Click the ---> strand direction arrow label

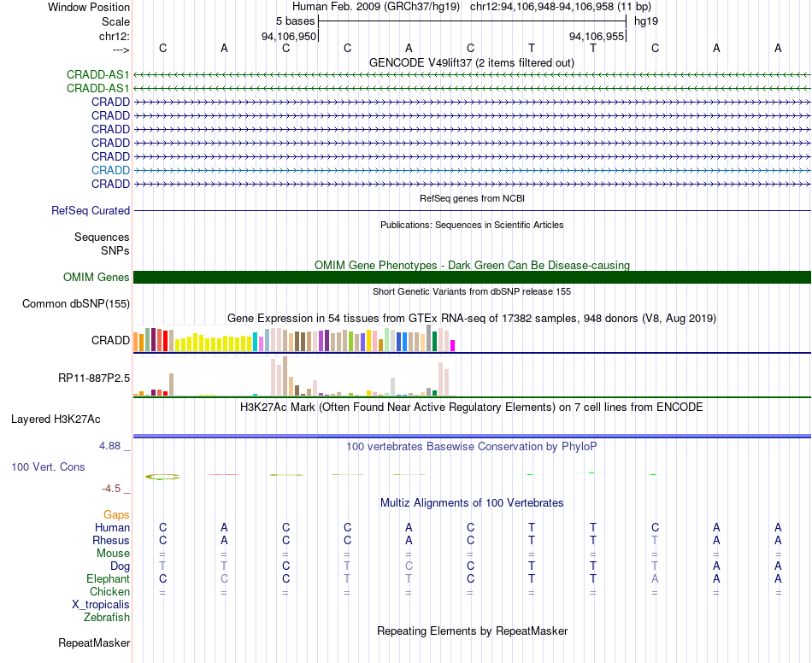coord(121,50)
